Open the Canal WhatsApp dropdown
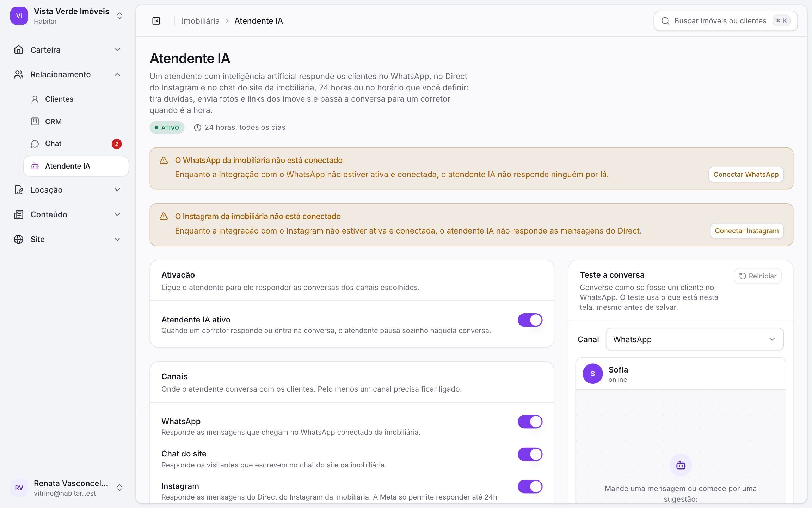812x508 pixels. pos(695,339)
